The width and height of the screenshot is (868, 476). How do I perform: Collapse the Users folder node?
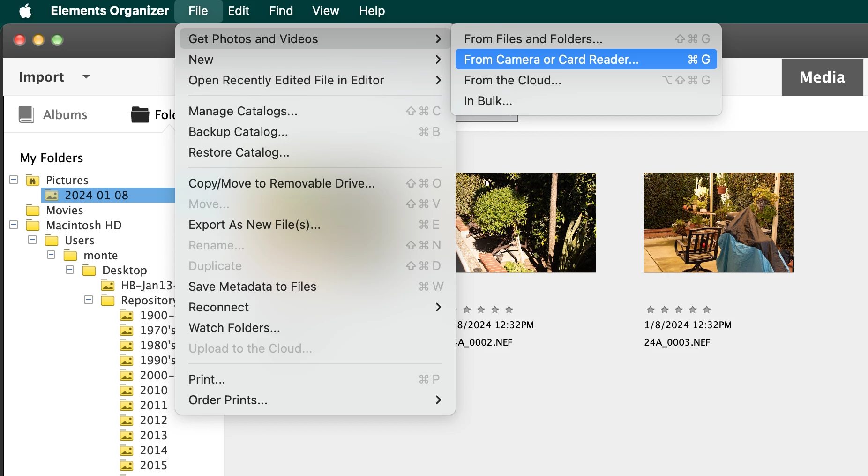32,240
